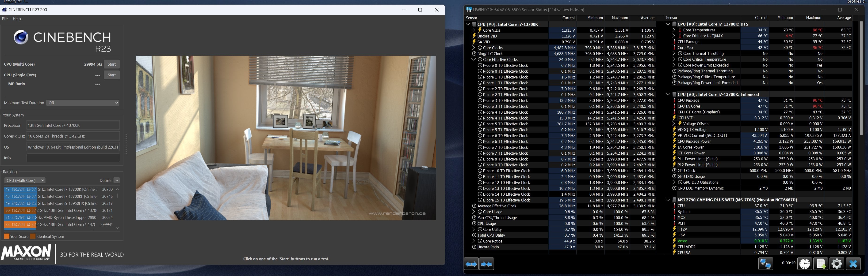
Task: Expand the Core Usage row
Action: (474, 212)
